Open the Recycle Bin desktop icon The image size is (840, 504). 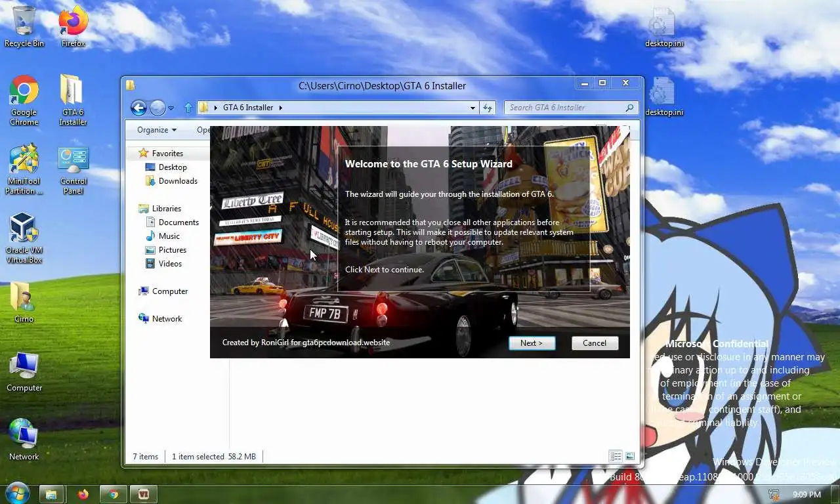[x=24, y=26]
